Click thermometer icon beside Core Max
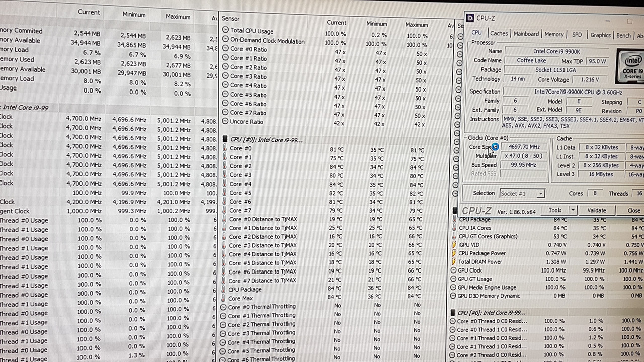Viewport: 644px width, 362px height. tap(224, 298)
